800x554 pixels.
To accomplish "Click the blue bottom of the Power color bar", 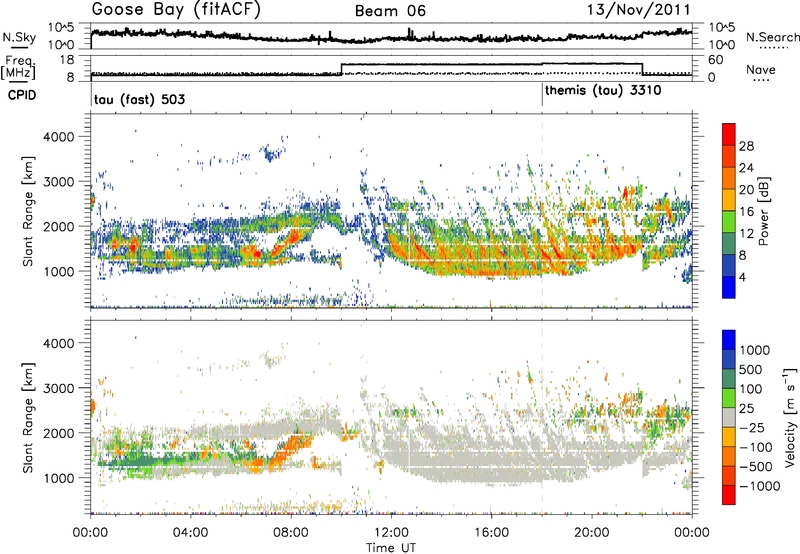I will [x=729, y=287].
